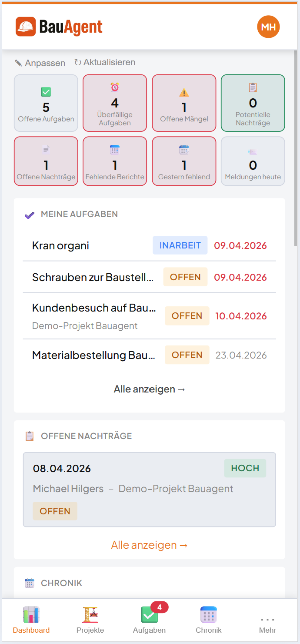Select the INARBEIT status badge on Kran organi
The image size is (300, 644).
click(180, 245)
